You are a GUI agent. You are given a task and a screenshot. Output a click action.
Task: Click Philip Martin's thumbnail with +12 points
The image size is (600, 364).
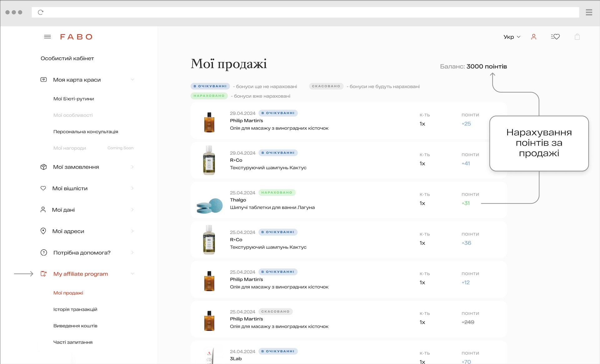pyautogui.click(x=209, y=281)
